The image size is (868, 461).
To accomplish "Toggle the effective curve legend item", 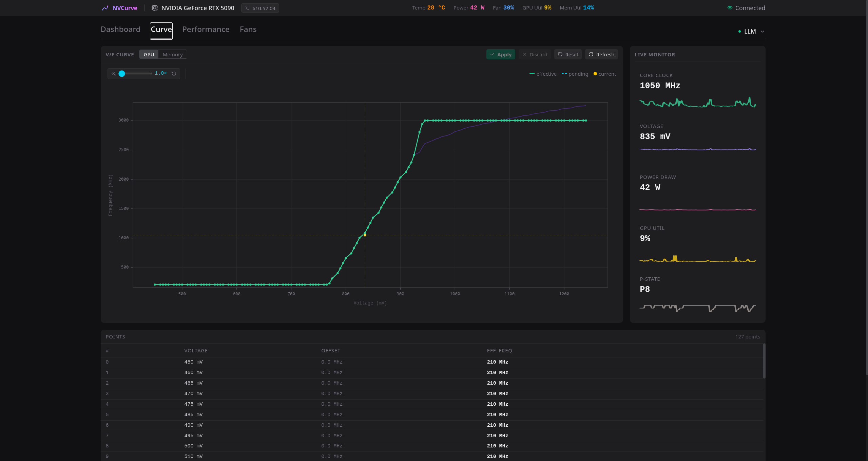I will pyautogui.click(x=543, y=74).
